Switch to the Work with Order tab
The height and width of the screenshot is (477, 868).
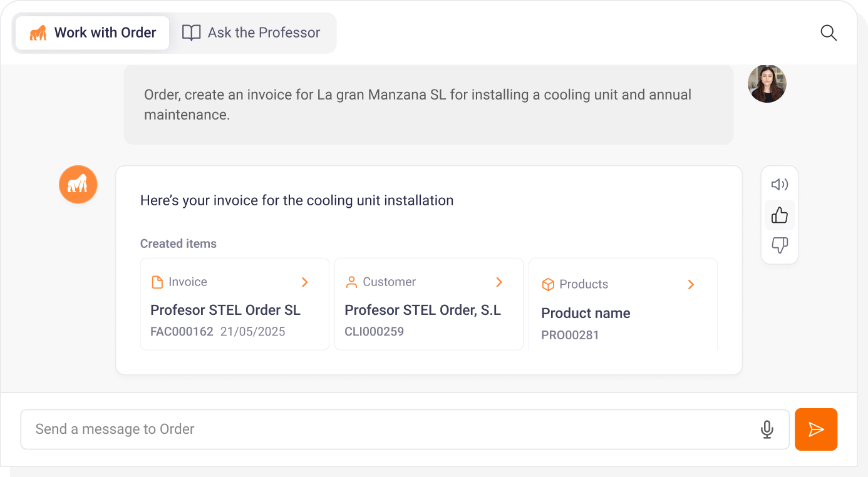[93, 33]
